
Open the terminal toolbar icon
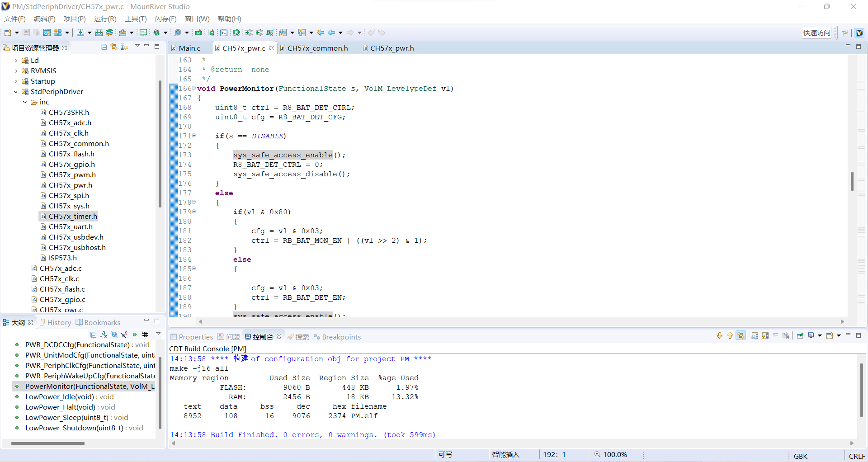(224, 33)
